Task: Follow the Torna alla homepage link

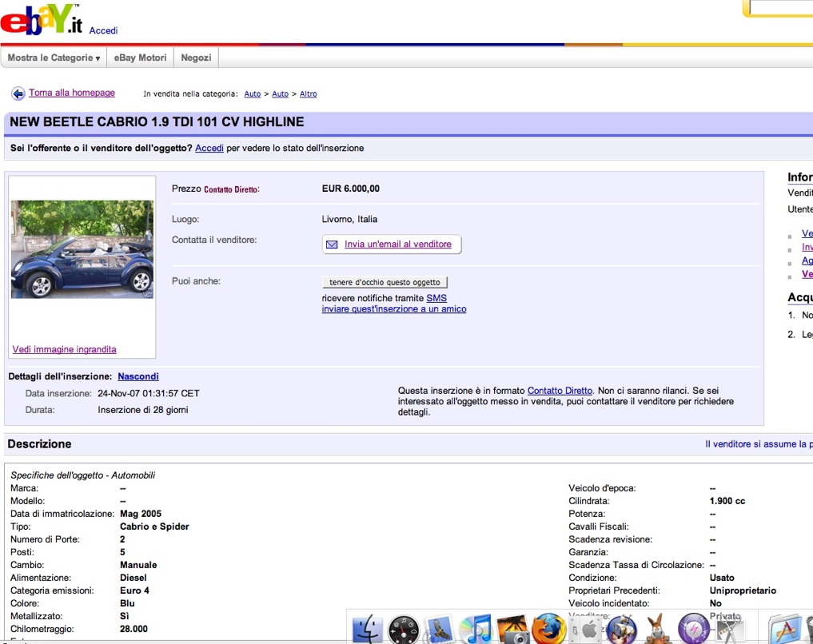Action: 72,93
